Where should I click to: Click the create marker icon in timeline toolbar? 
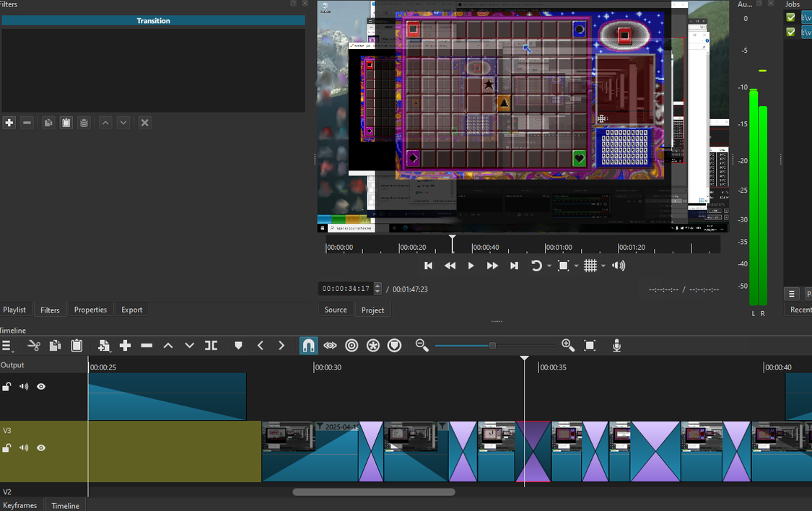coord(238,346)
